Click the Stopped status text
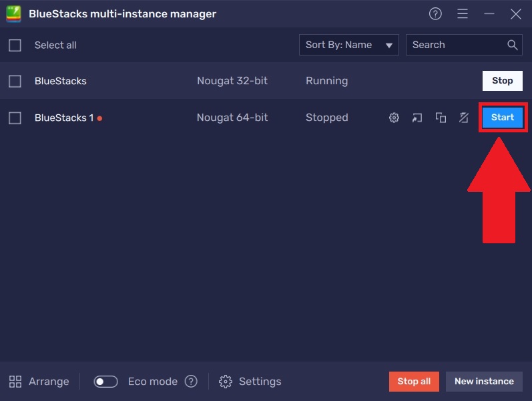Image resolution: width=532 pixels, height=401 pixels. 326,118
